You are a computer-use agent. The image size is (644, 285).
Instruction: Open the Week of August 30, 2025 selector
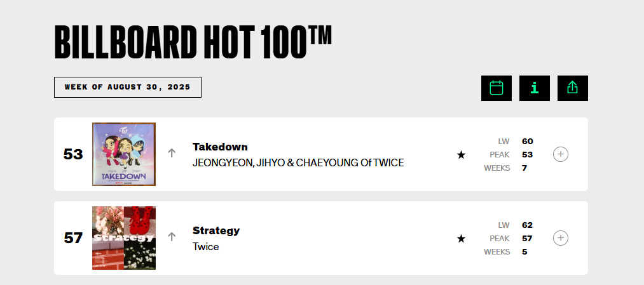[128, 88]
